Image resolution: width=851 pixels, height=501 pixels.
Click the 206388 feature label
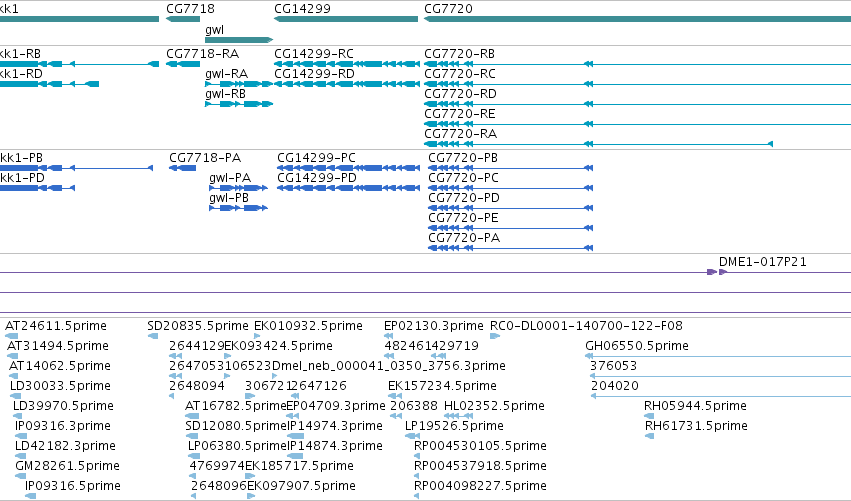(x=414, y=407)
